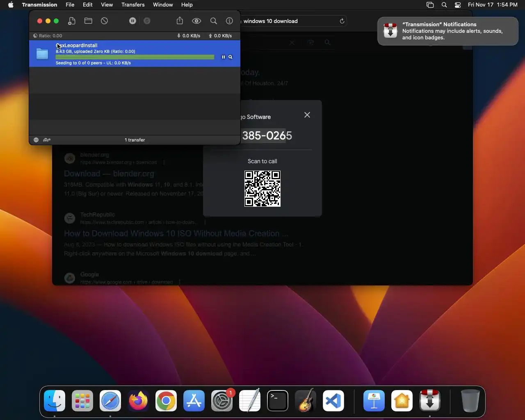525x420 pixels.
Task: Open GarageBand from the Dock
Action: (306, 401)
